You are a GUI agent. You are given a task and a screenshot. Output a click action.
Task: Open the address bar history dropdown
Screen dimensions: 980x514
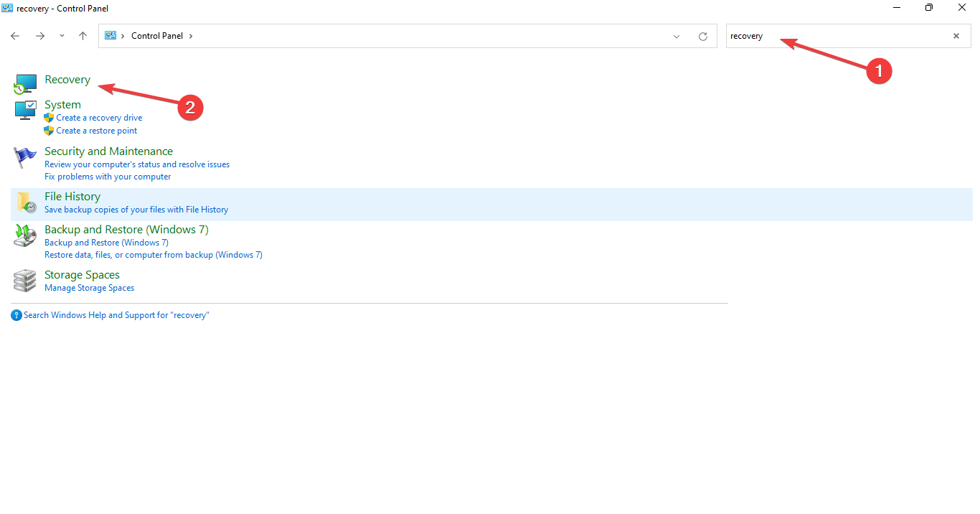tap(677, 36)
